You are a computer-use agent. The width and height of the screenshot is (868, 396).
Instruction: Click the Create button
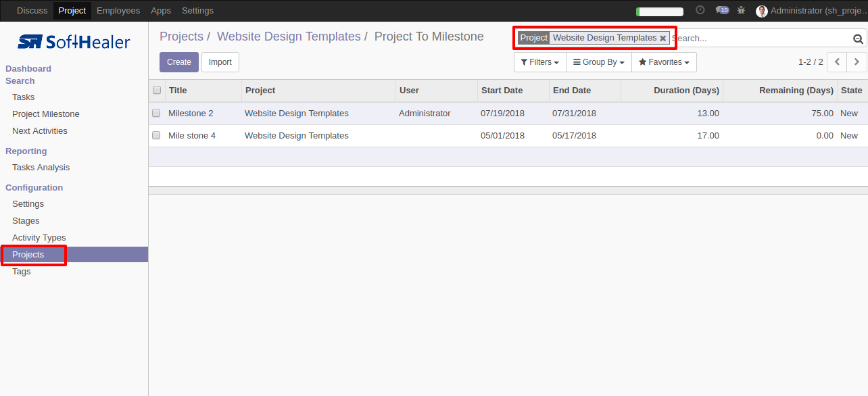179,62
